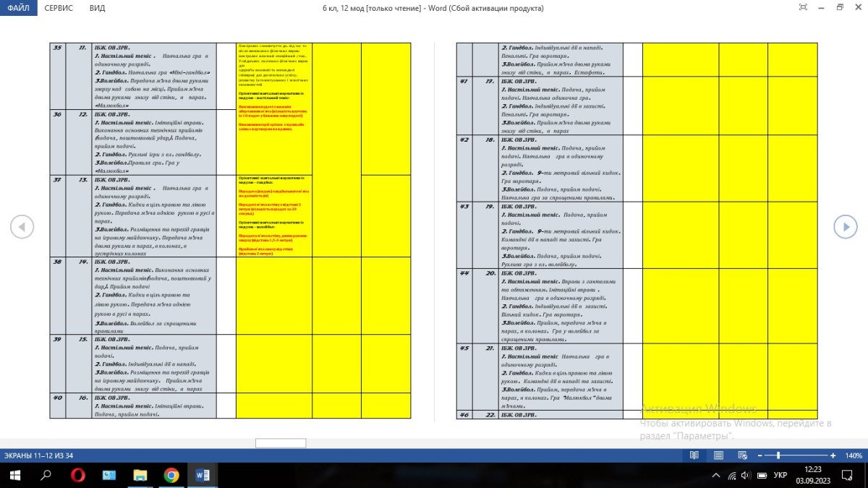The image size is (868, 488).
Task: Click the horizontal scrollbar thumb below the pages
Action: [281, 442]
